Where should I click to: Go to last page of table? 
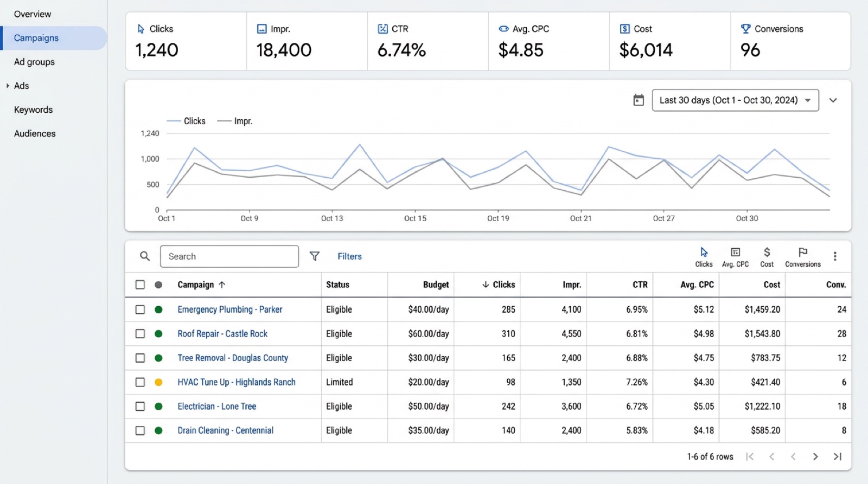837,456
